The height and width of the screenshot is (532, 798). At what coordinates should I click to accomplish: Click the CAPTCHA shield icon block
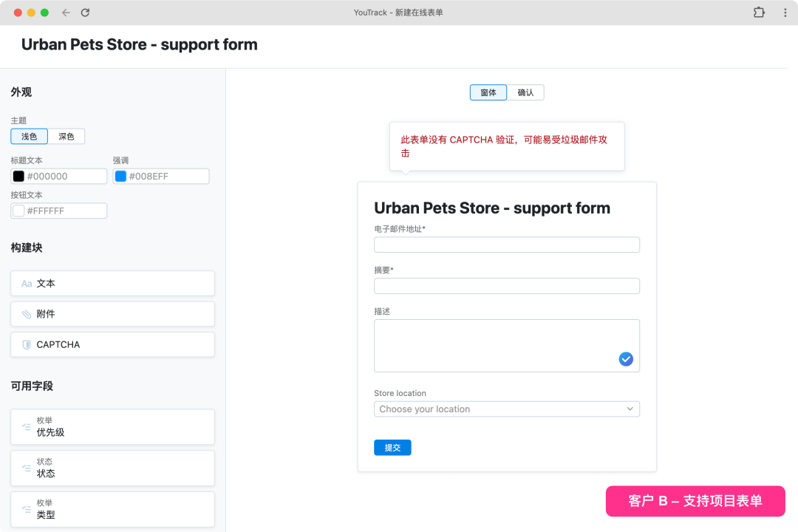(27, 344)
